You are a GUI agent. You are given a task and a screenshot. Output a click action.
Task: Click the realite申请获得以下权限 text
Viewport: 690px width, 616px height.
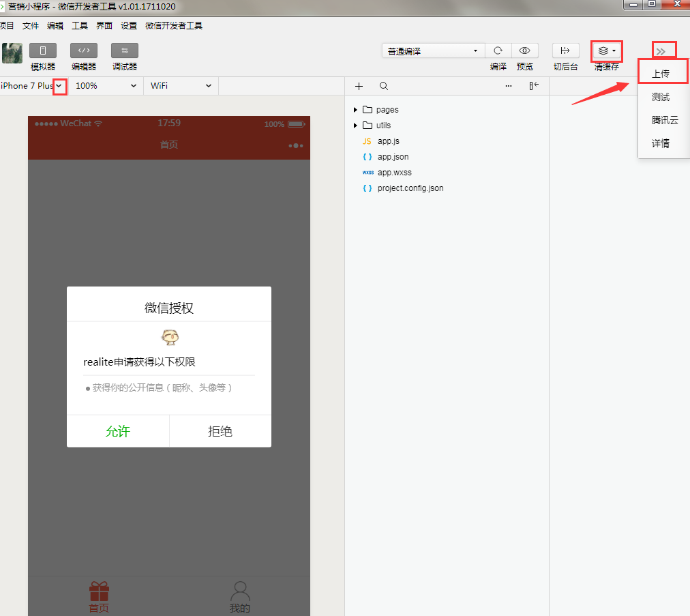pos(139,362)
